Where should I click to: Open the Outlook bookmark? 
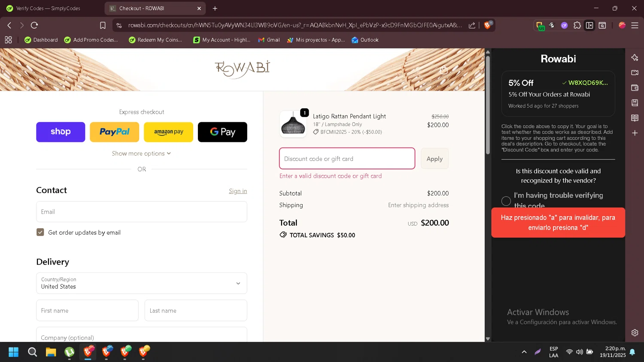tap(365, 40)
